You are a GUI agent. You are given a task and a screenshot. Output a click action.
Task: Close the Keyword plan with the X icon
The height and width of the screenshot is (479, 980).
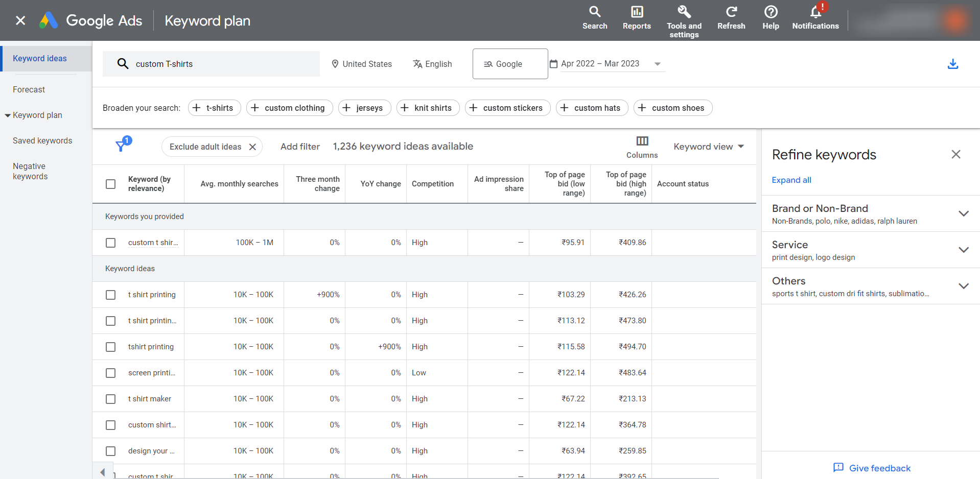(x=20, y=20)
